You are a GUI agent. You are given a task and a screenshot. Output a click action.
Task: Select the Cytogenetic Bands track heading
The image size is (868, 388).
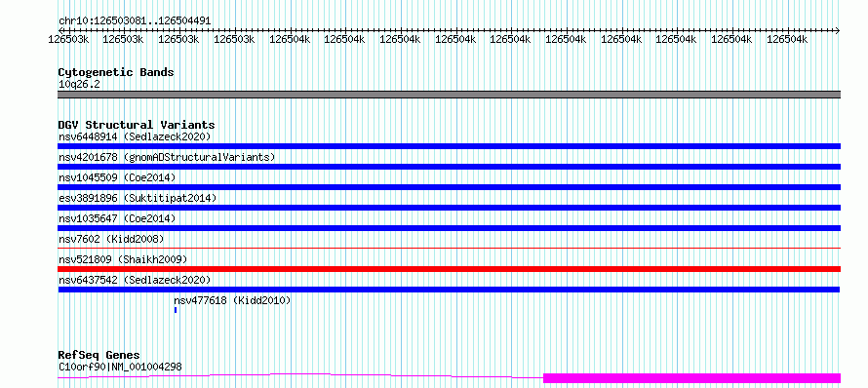[x=116, y=72]
